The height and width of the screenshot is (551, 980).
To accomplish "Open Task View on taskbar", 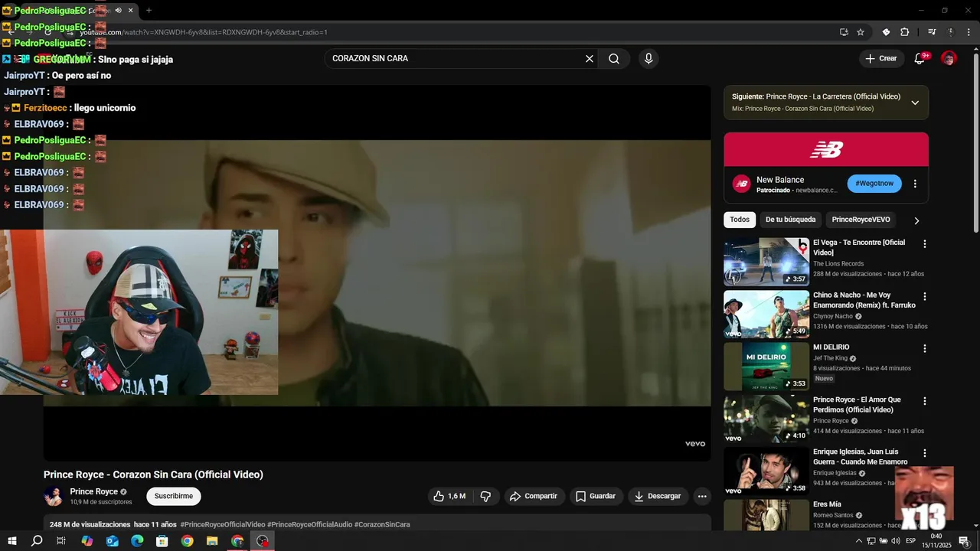I will click(x=61, y=541).
